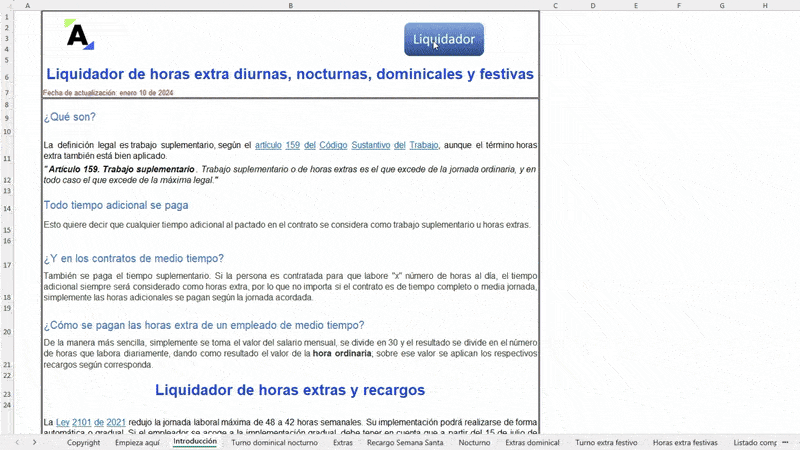The image size is (800, 450).
Task: Open the Horas extra festivas tab
Action: pos(685,442)
